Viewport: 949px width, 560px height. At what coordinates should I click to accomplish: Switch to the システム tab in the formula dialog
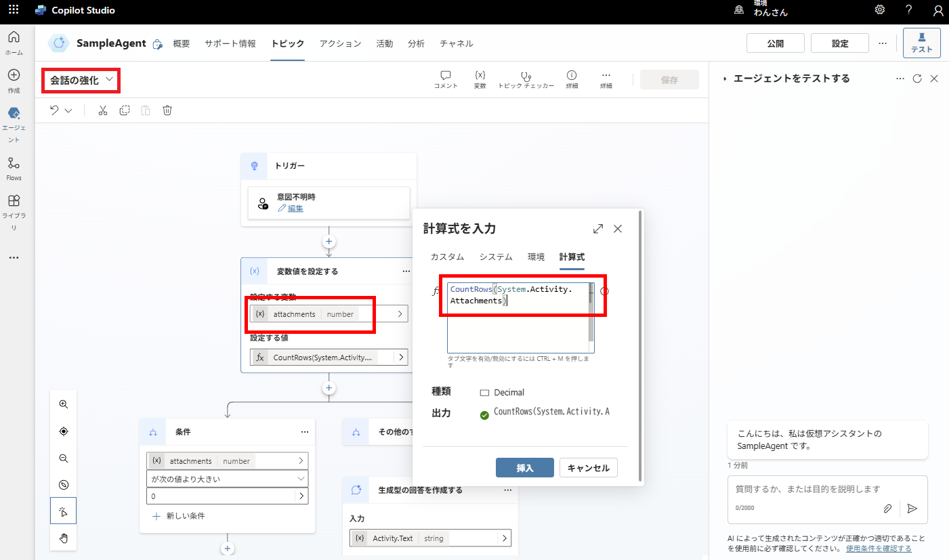pyautogui.click(x=497, y=257)
